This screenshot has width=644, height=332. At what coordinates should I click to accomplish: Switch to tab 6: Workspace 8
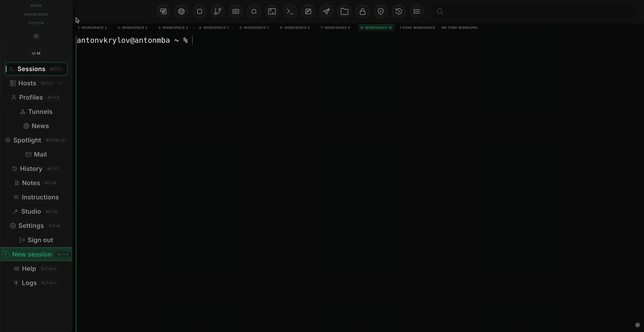tap(295, 28)
